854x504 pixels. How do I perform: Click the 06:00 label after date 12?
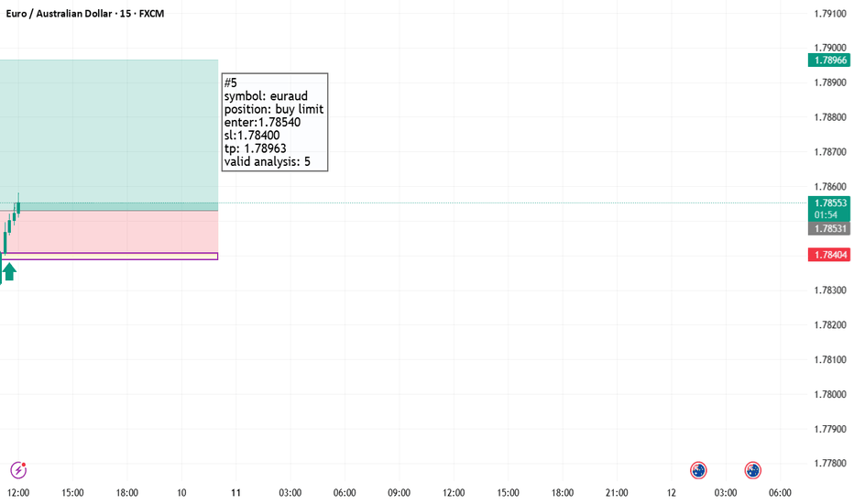[780, 493]
